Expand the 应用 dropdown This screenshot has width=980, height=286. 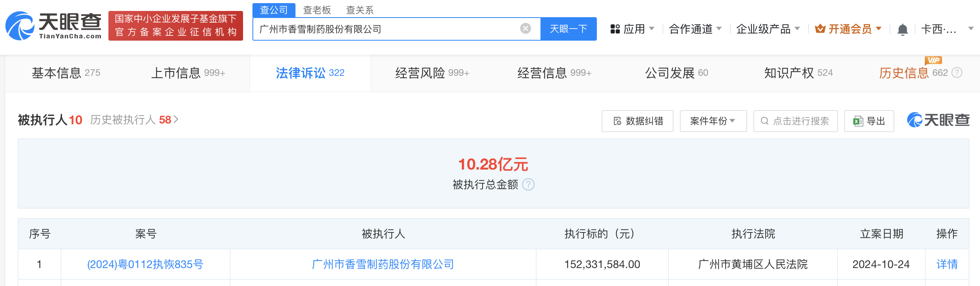click(652, 29)
